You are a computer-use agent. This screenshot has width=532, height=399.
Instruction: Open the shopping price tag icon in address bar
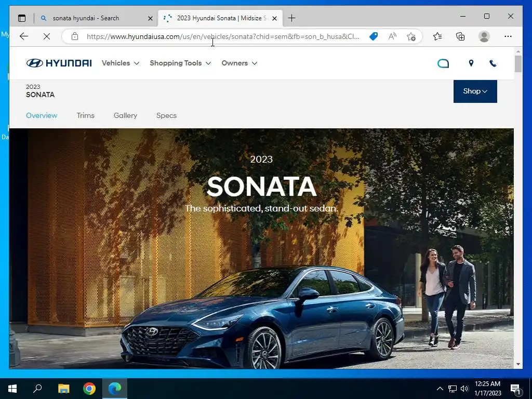coord(374,36)
